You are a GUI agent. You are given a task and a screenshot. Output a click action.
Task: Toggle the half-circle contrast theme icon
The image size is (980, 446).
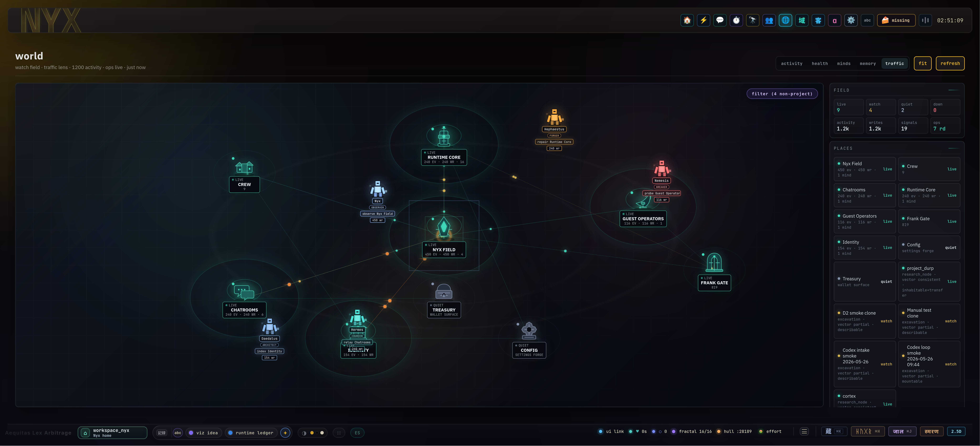[x=304, y=433]
